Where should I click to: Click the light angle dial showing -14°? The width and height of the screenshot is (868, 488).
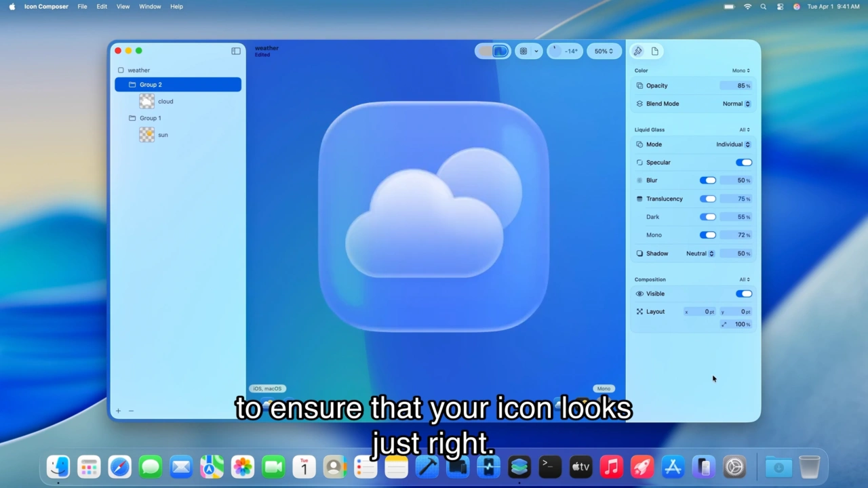pyautogui.click(x=565, y=51)
